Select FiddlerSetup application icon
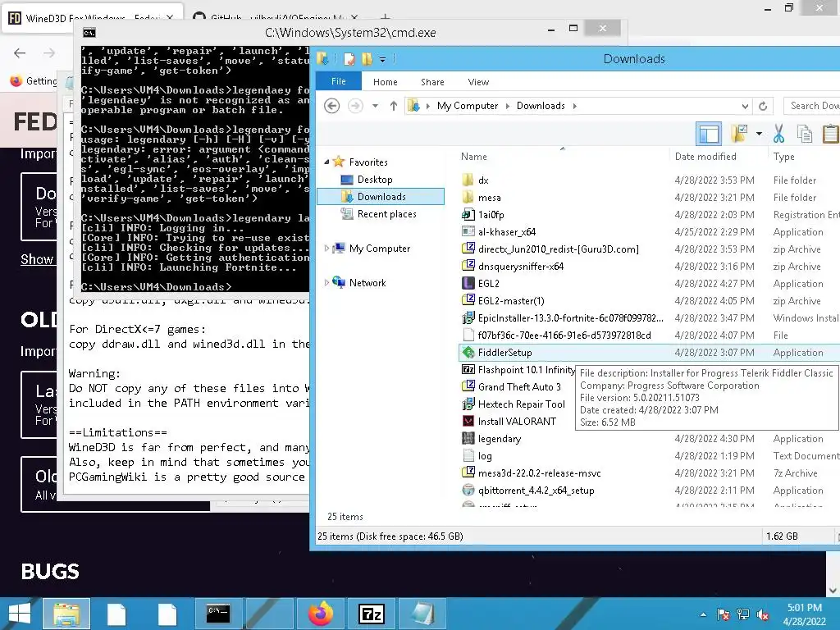 468,353
